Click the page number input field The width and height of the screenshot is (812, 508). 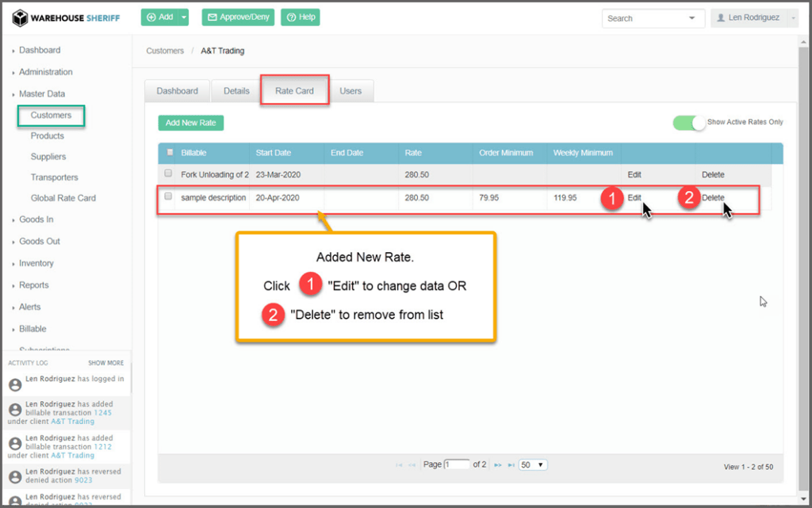click(x=457, y=465)
